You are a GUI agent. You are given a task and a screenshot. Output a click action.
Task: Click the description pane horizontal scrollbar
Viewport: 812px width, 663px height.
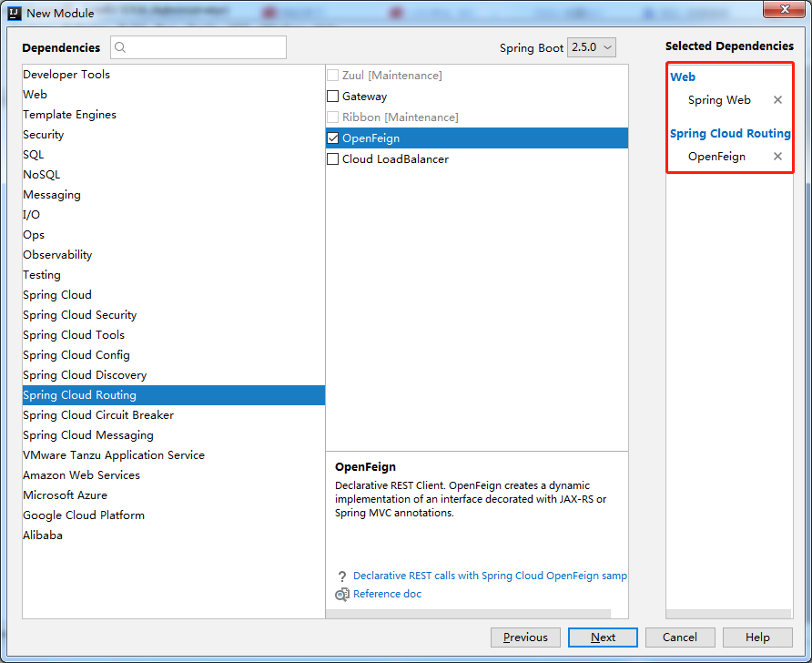tap(468, 614)
